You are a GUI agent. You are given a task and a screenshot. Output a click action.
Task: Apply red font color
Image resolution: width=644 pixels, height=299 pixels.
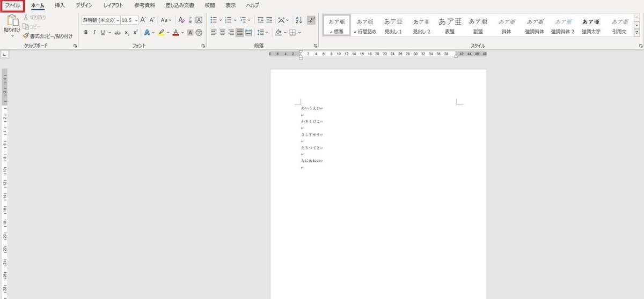175,32
